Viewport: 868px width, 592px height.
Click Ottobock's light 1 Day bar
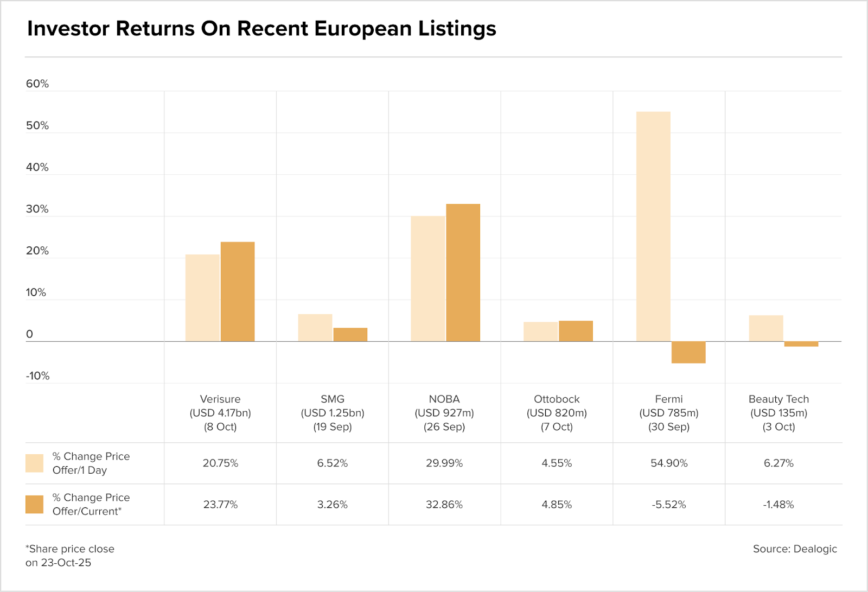coord(540,332)
